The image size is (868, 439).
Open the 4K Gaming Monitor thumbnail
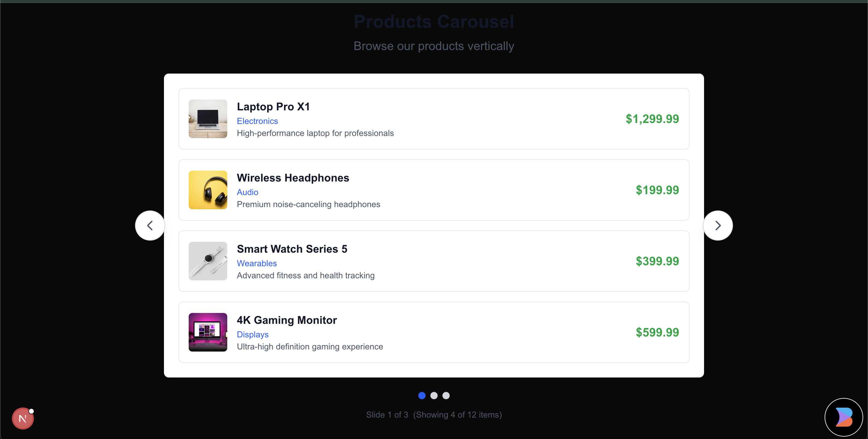coord(208,332)
